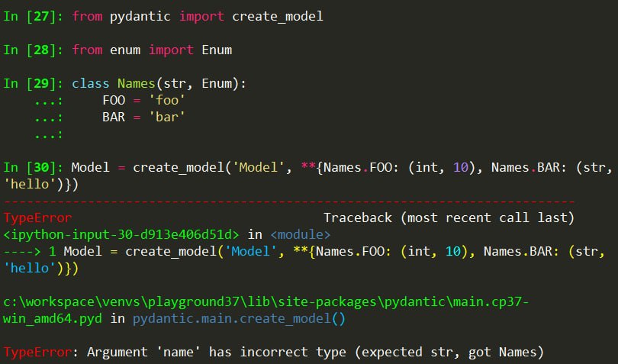
Task: Click the error message "Argument 'name' has incorrect type"
Action: 217,352
